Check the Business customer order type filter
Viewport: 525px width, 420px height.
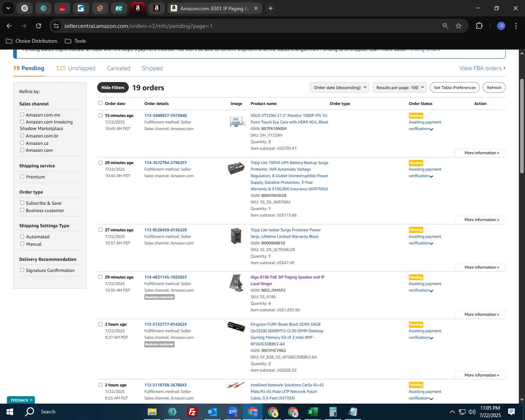tap(22, 210)
